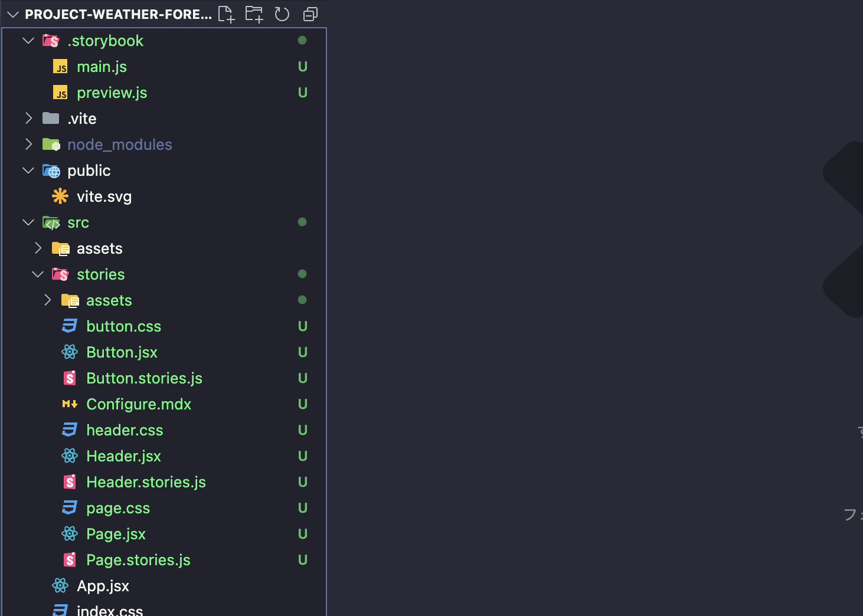
Task: Open the Header.stories.js file
Action: pyautogui.click(x=146, y=482)
